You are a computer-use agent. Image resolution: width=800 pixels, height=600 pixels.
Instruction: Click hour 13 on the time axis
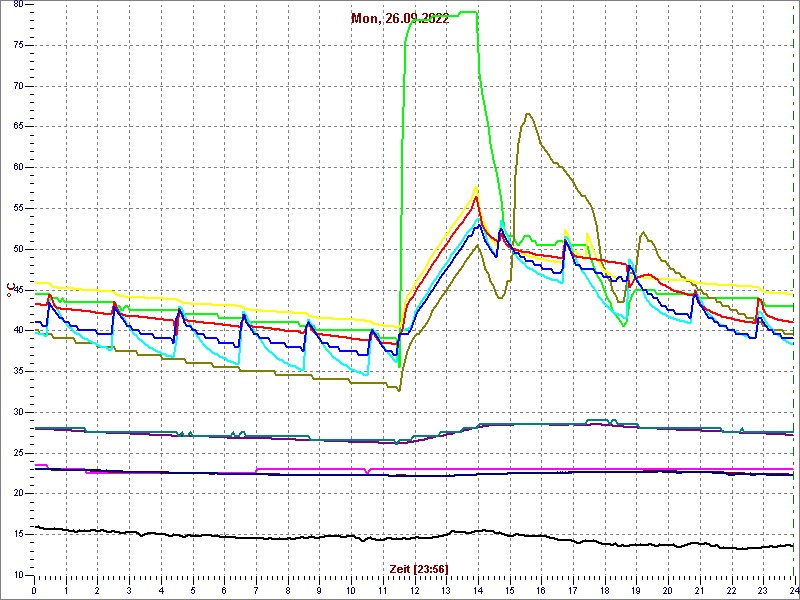pyautogui.click(x=445, y=590)
